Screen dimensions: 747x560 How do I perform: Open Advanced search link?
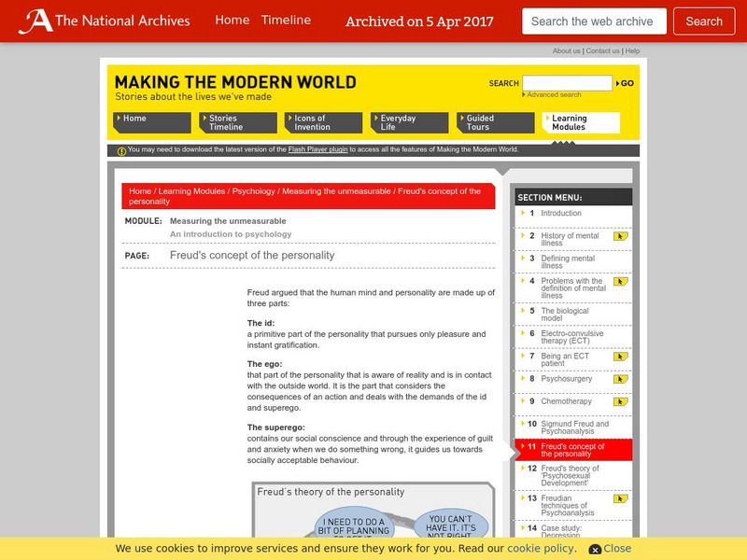[552, 95]
